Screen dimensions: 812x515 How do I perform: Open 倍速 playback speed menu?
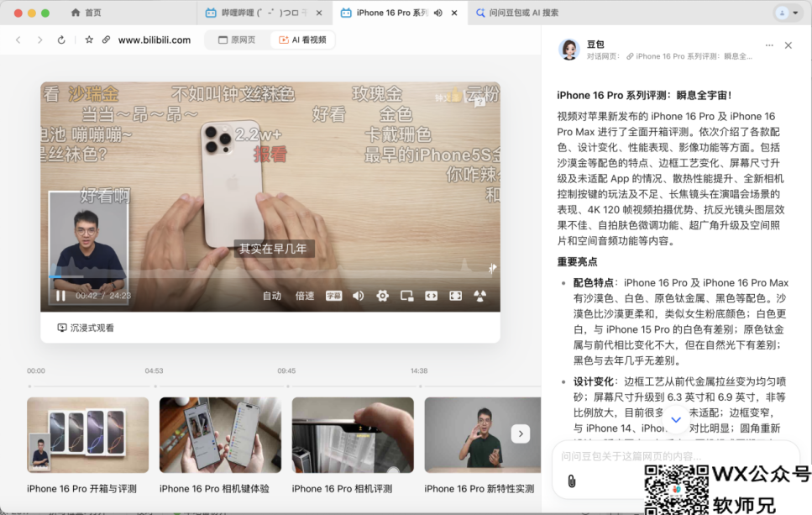[305, 296]
